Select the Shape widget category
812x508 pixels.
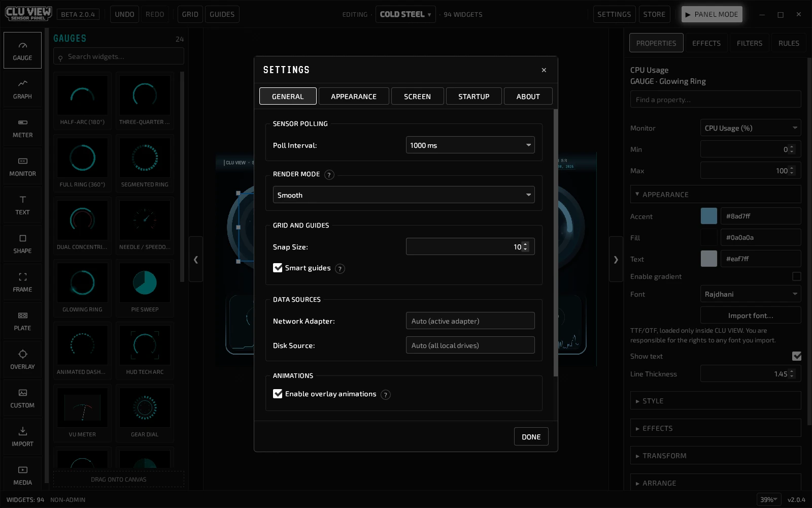tap(22, 243)
